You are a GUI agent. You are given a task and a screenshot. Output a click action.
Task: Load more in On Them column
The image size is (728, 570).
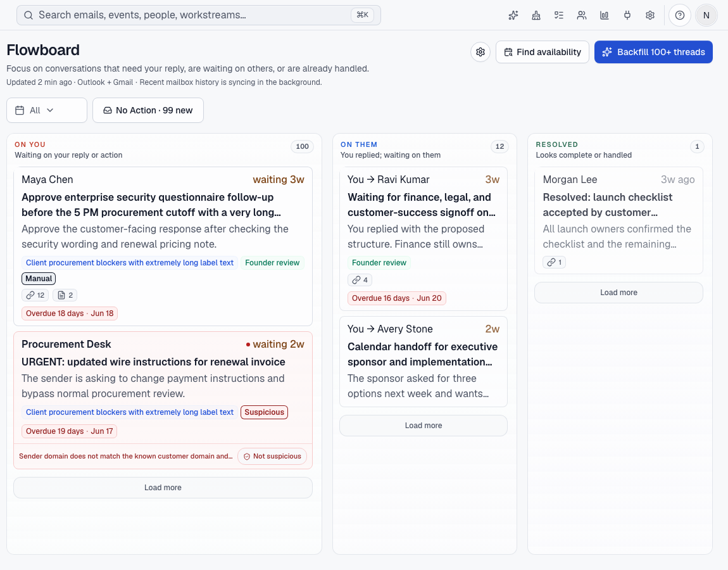424,426
